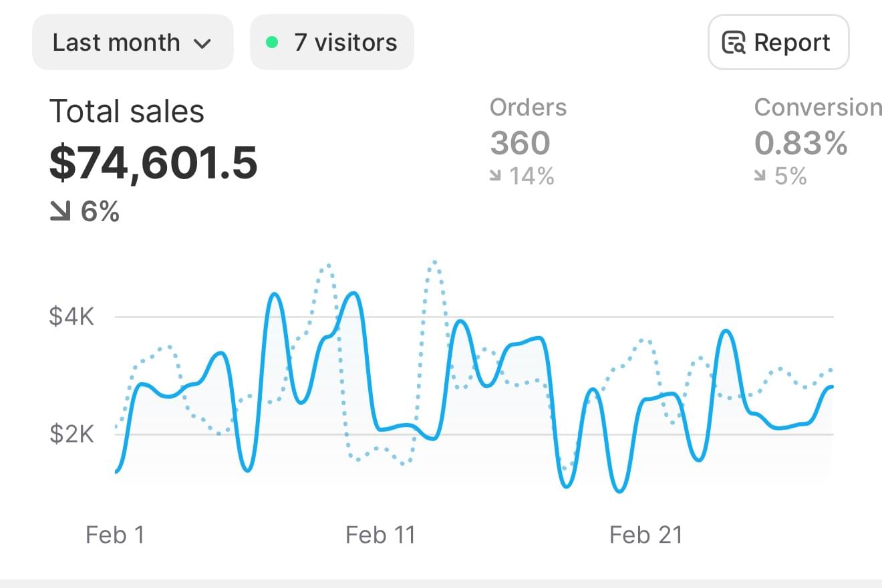Click the 0.83% conversion rate value
This screenshot has width=882, height=588.
point(800,143)
